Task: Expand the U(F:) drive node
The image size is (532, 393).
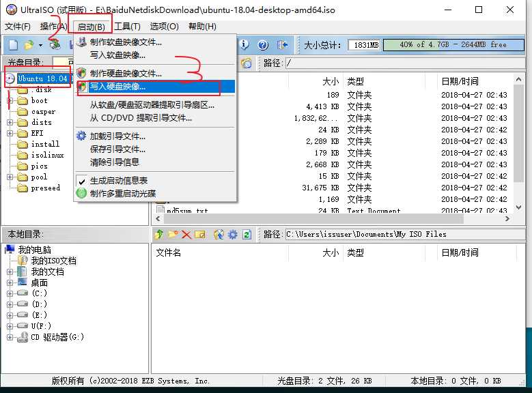Action: coord(10,326)
